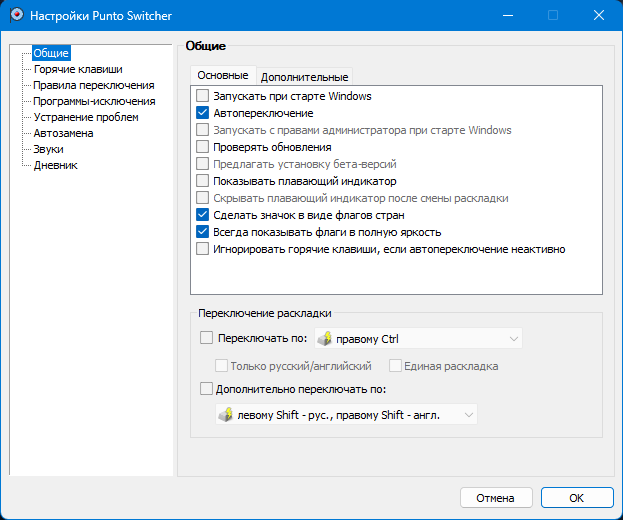The width and height of the screenshot is (623, 520).
Task: Open the Дневник section
Action: click(x=55, y=165)
